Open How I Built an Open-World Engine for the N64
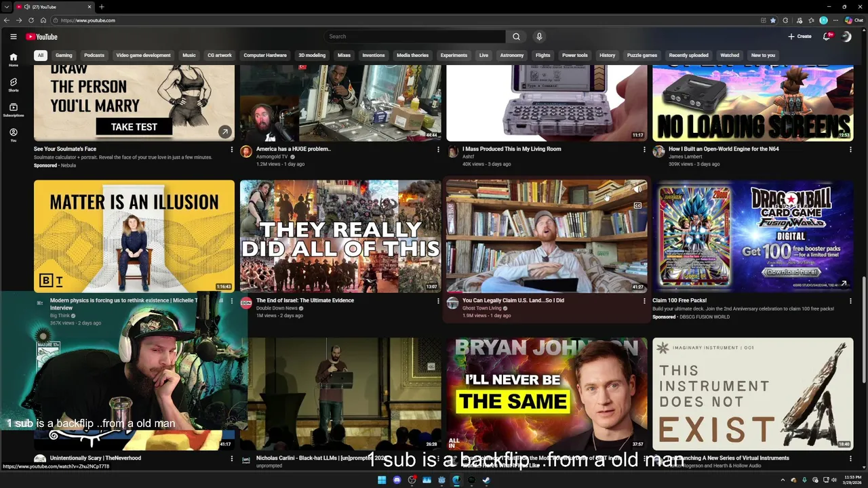 724,149
